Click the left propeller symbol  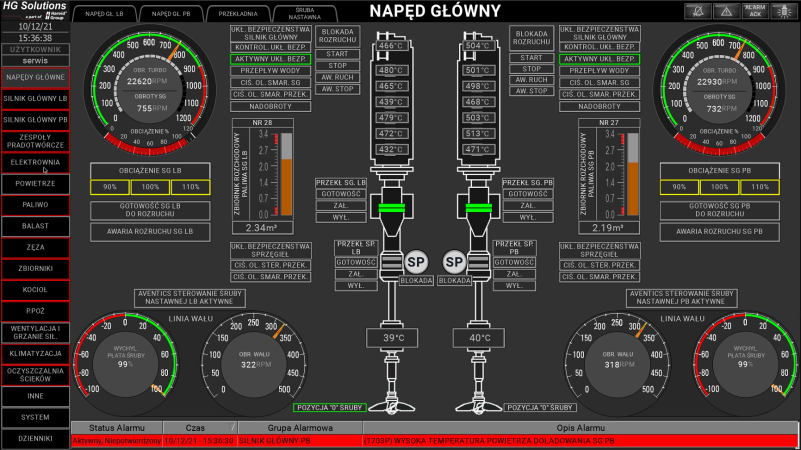click(392, 407)
